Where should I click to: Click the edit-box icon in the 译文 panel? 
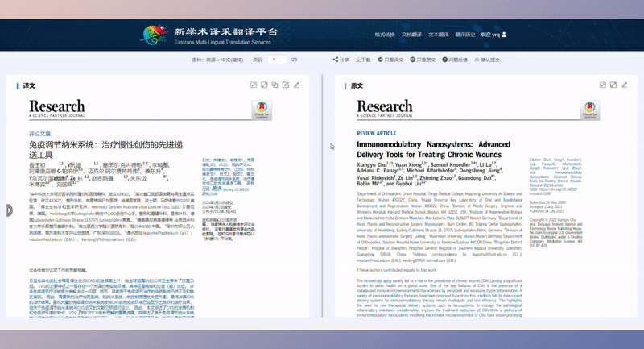coord(285,85)
